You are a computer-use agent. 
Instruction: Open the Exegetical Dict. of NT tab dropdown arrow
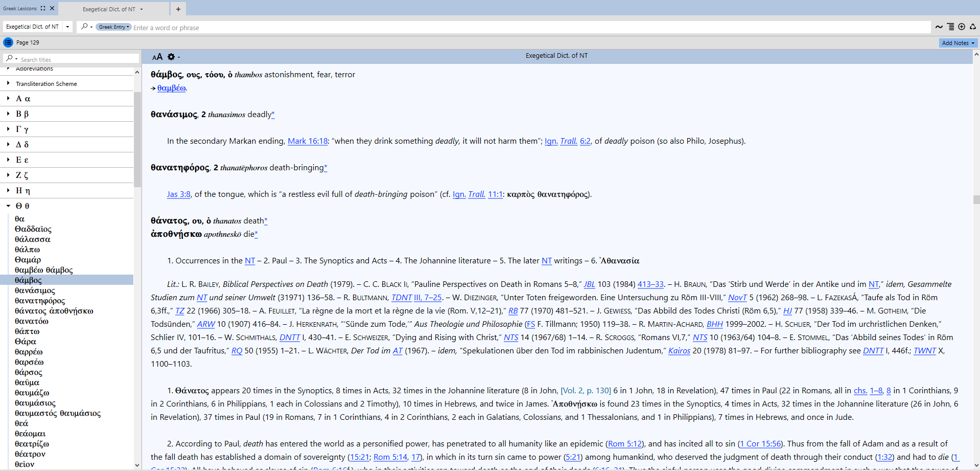point(142,9)
